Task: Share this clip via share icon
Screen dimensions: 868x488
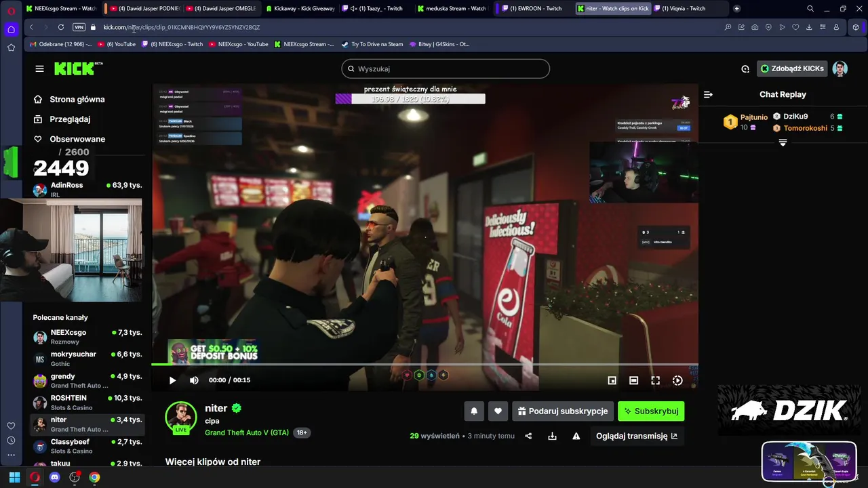Action: coord(528,436)
